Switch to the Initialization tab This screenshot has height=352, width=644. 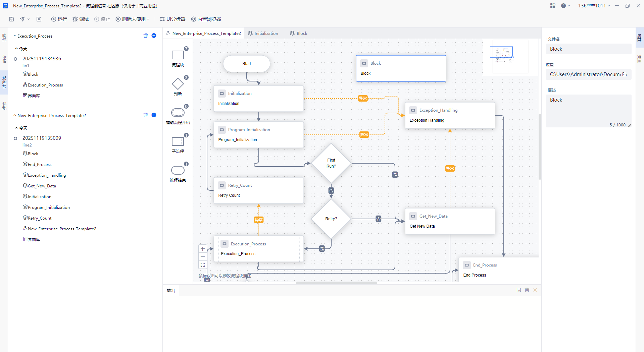click(263, 33)
